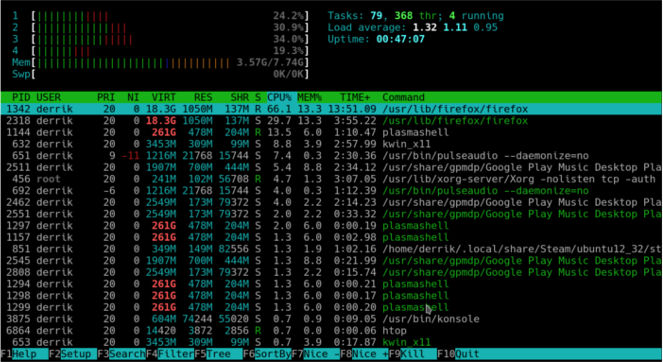Click F7 Nice - to lower niceness
Image resolution: width=663 pixels, height=362 pixels.
[316, 354]
